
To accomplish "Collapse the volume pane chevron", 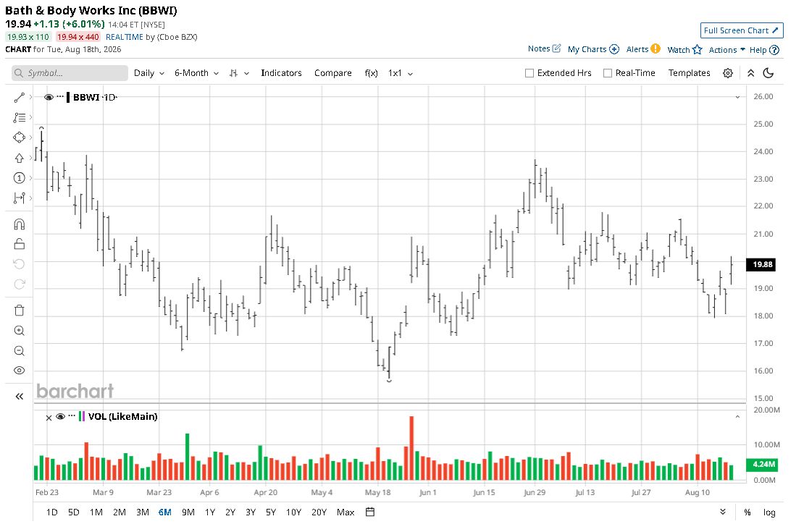I will click(737, 417).
